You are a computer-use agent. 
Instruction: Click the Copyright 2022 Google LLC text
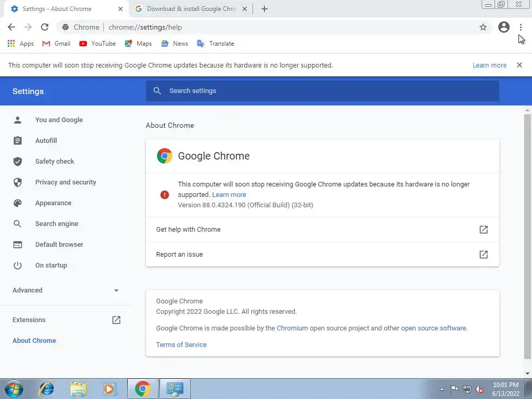click(227, 312)
